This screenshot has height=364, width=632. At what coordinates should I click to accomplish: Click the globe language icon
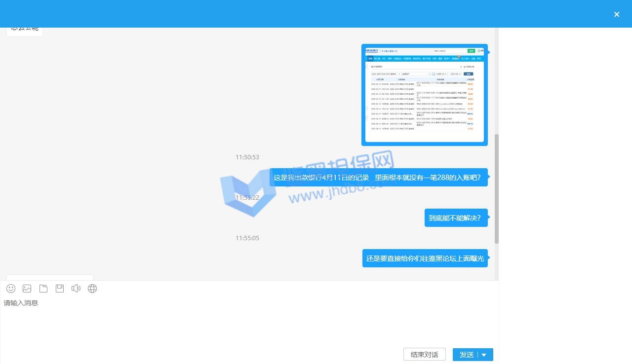coord(92,289)
